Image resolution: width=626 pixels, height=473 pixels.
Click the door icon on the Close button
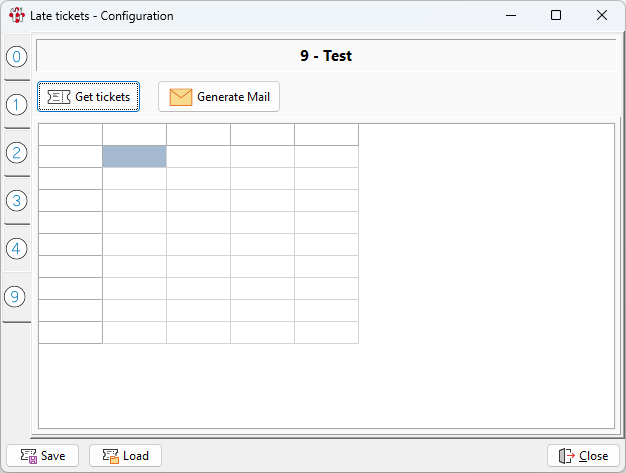(566, 456)
